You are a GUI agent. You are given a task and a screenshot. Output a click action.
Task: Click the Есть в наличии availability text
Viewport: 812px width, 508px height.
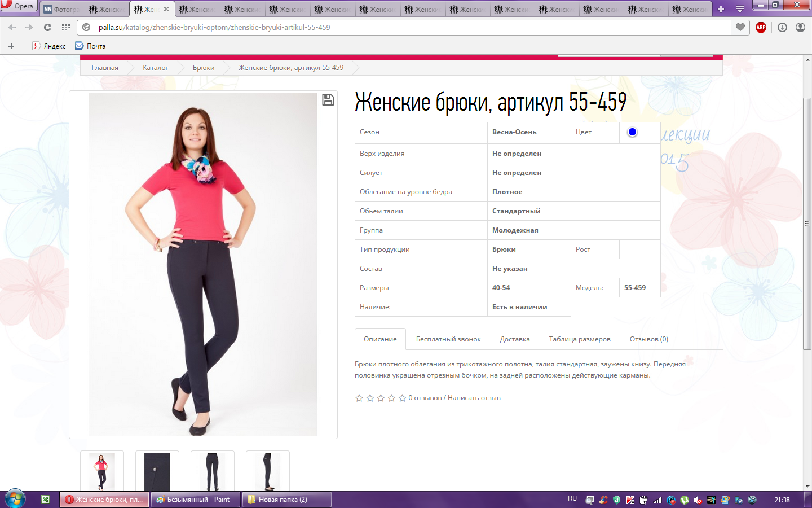click(x=519, y=307)
